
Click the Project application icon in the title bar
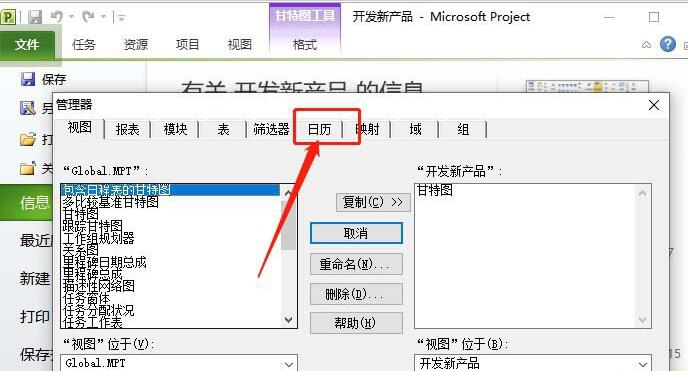[8, 17]
